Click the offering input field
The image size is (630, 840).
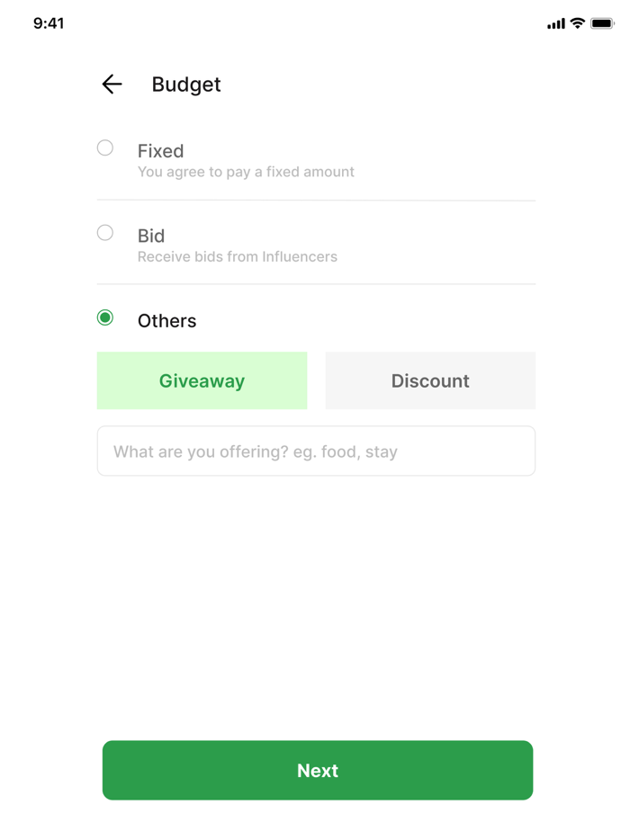(x=317, y=451)
